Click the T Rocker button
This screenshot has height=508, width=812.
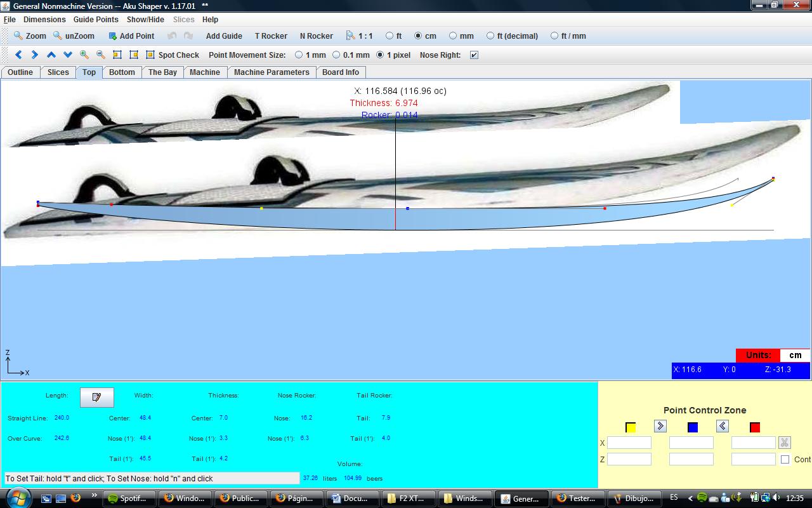271,36
